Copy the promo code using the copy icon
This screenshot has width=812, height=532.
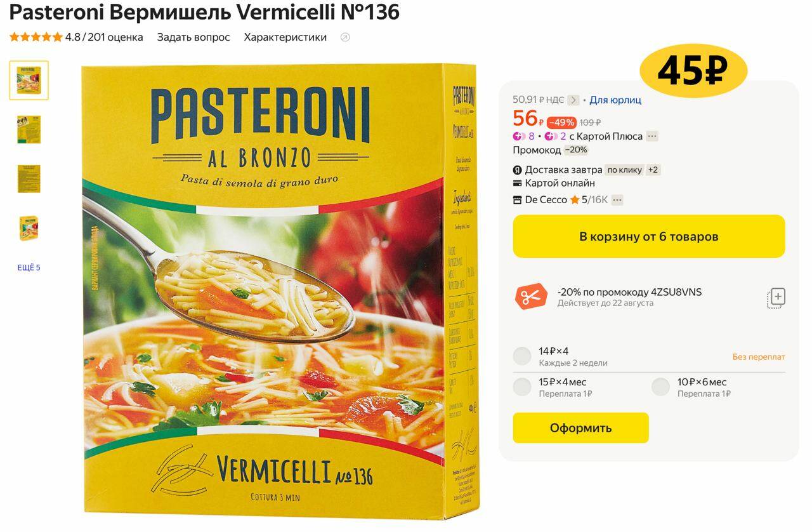pos(776,298)
